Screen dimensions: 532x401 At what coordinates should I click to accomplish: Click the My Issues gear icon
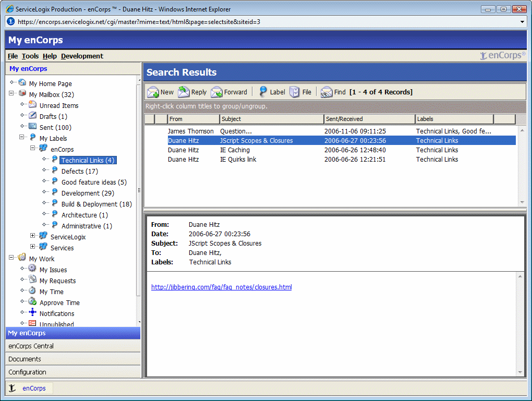32,269
